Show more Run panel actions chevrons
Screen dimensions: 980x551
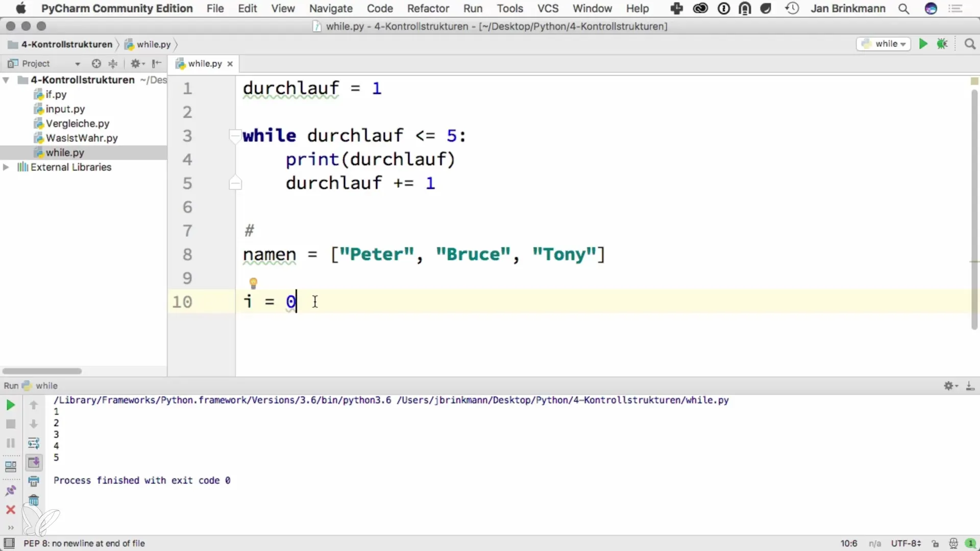pos(10,528)
